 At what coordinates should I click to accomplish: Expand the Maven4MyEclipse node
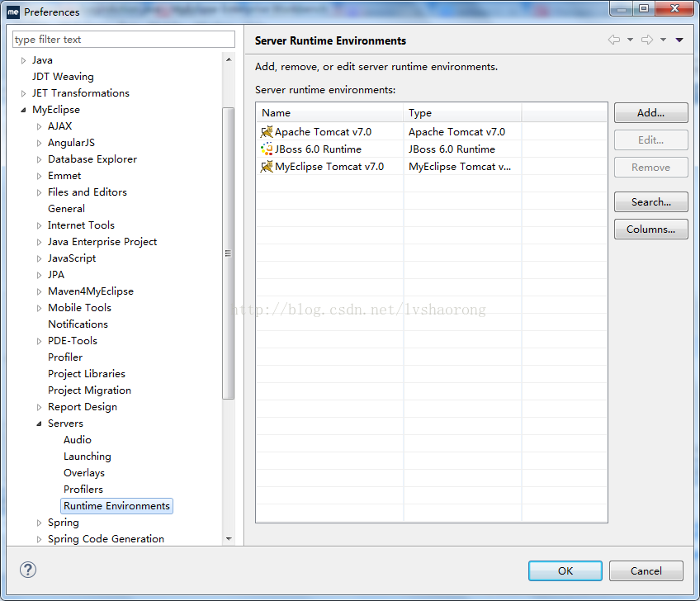(40, 291)
